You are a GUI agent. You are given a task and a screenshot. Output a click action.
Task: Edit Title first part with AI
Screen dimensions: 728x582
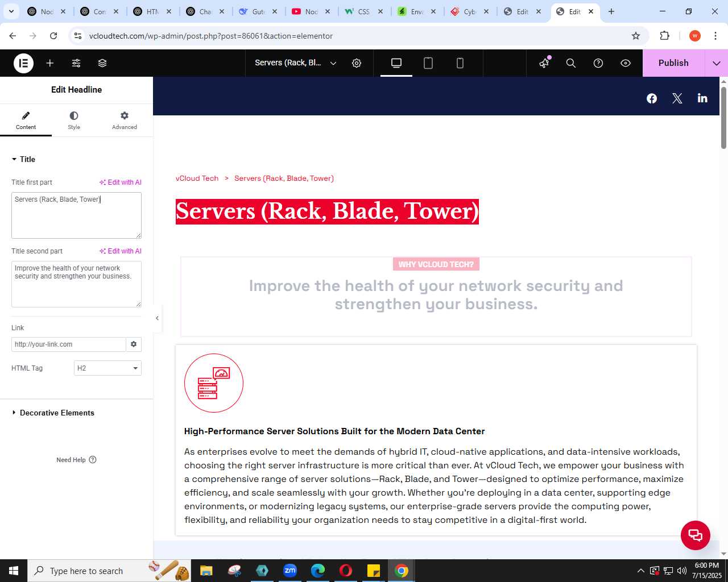pos(120,182)
